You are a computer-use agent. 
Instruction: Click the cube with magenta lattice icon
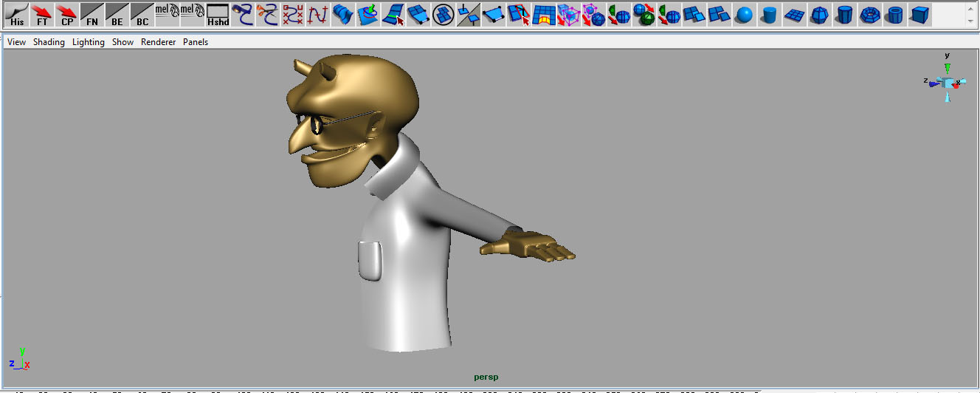click(569, 15)
